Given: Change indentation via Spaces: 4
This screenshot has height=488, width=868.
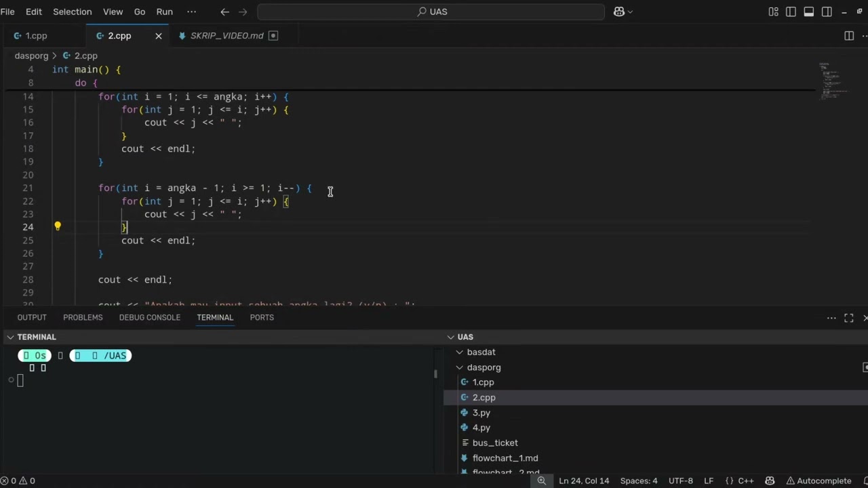Looking at the screenshot, I should 639,481.
